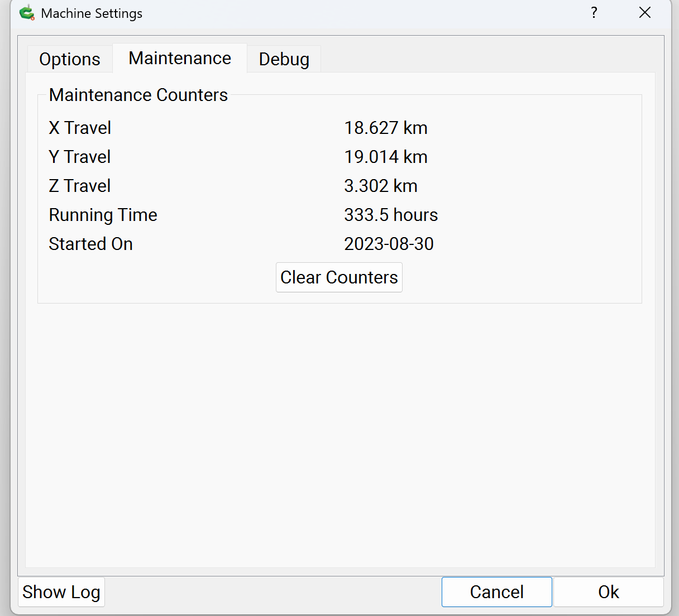Screen dimensions: 679x616
Task: Click the Y Travel label
Action: 80,157
